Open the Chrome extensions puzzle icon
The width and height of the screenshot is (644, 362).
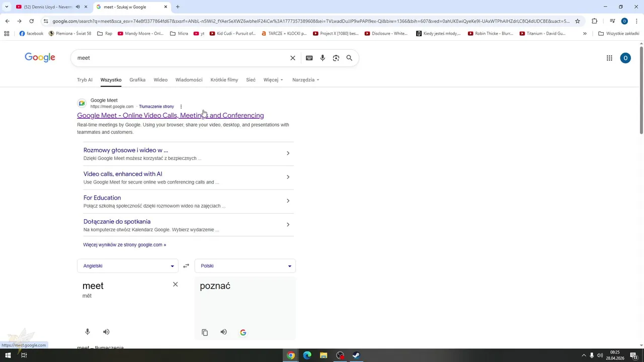pos(594,21)
